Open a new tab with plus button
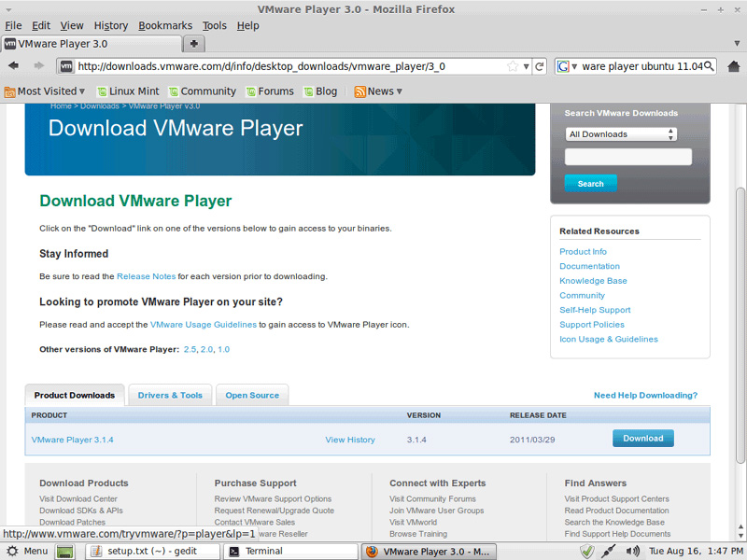This screenshot has height=560, width=747. [193, 44]
